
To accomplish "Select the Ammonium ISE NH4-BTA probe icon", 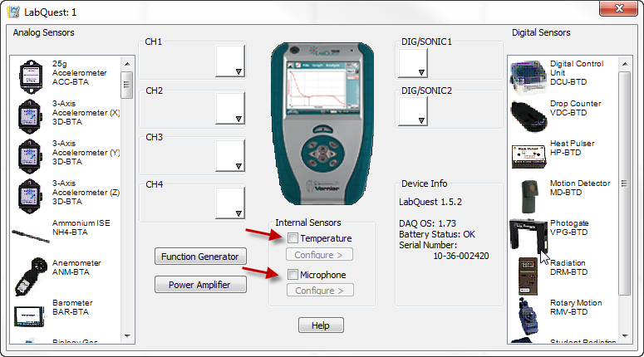I will (x=31, y=237).
